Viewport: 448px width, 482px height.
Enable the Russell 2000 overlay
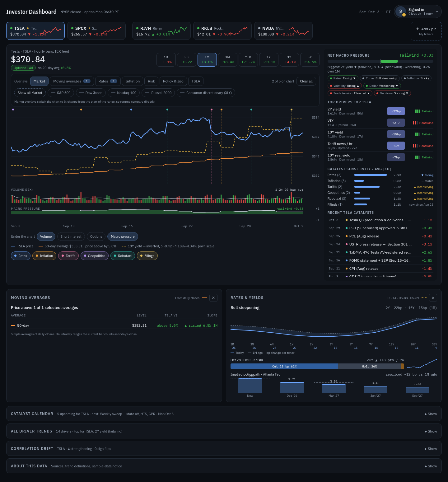pyautogui.click(x=158, y=93)
